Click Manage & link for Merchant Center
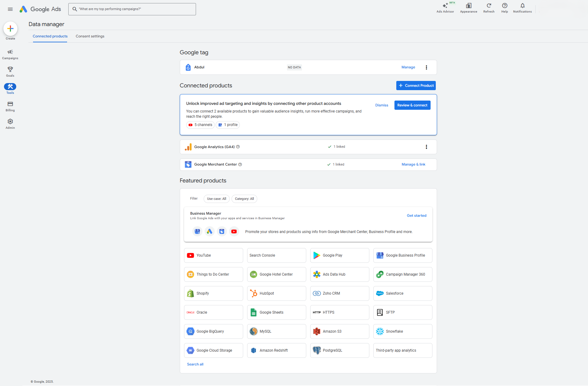 (413, 164)
